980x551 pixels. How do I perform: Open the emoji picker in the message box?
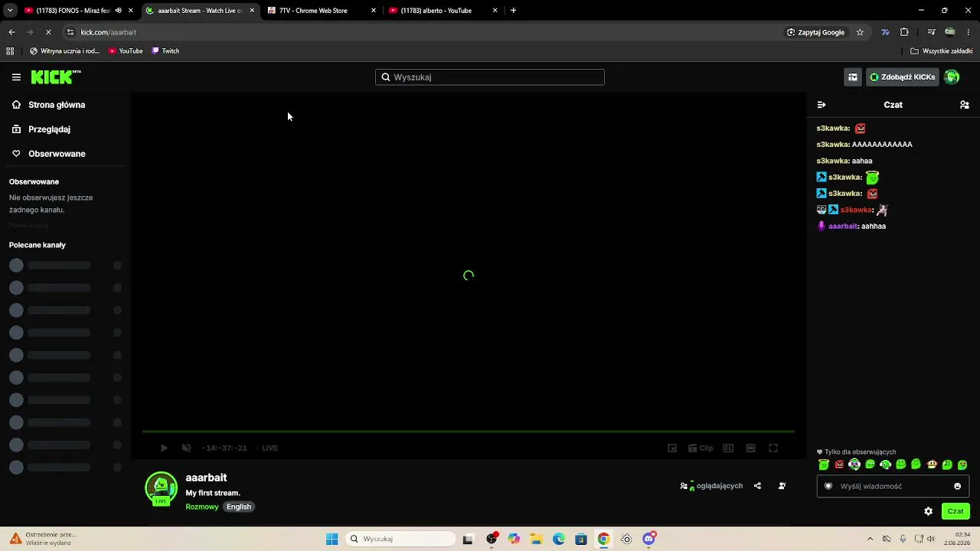click(x=957, y=486)
